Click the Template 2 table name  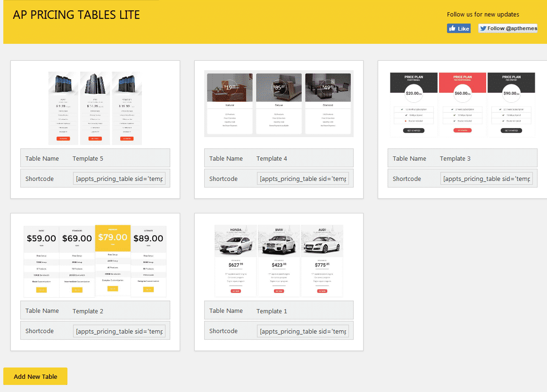(88, 311)
